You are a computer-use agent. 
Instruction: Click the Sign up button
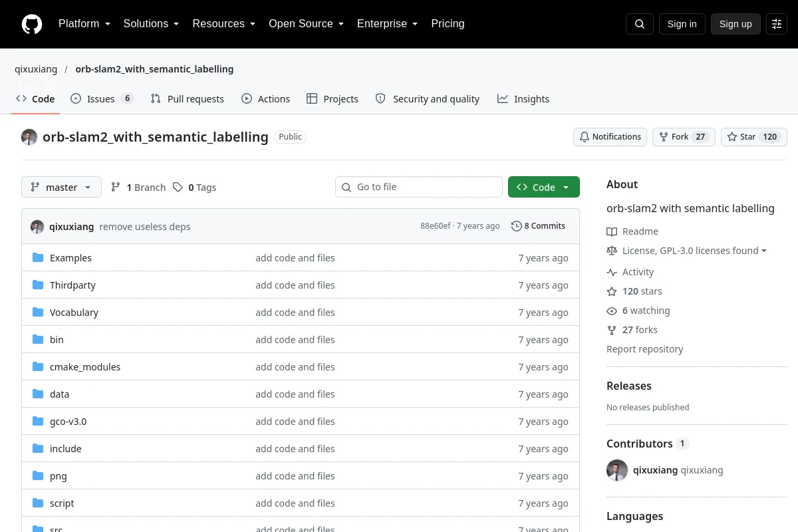pyautogui.click(x=735, y=24)
